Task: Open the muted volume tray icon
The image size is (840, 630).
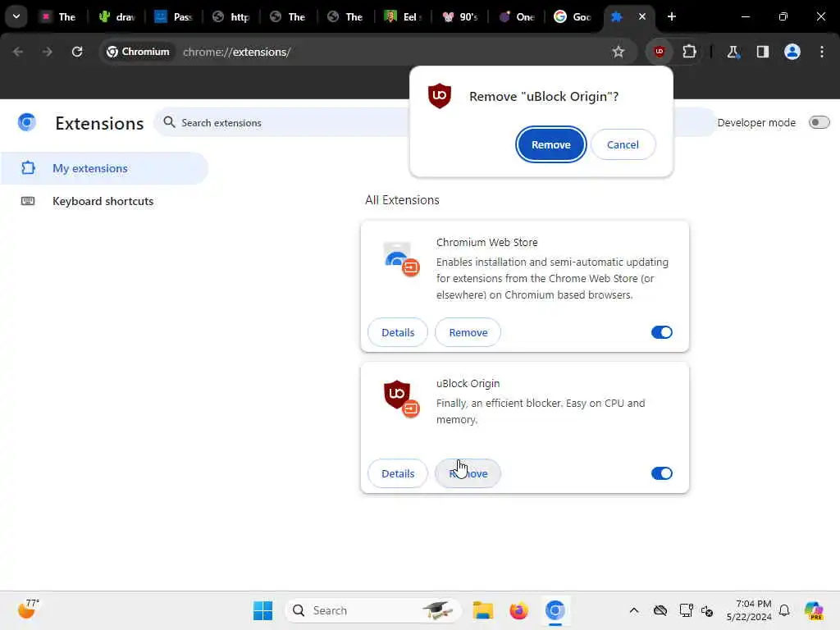Action: tap(706, 610)
